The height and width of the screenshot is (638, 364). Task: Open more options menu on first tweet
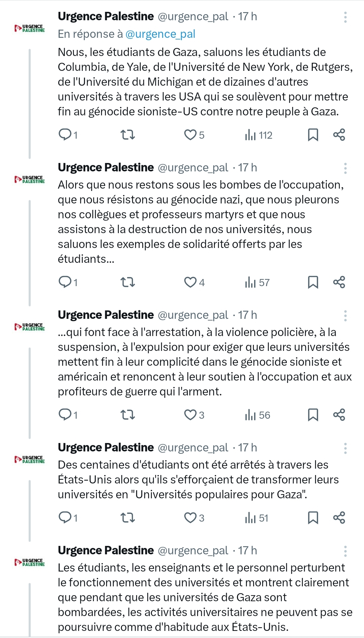(345, 17)
